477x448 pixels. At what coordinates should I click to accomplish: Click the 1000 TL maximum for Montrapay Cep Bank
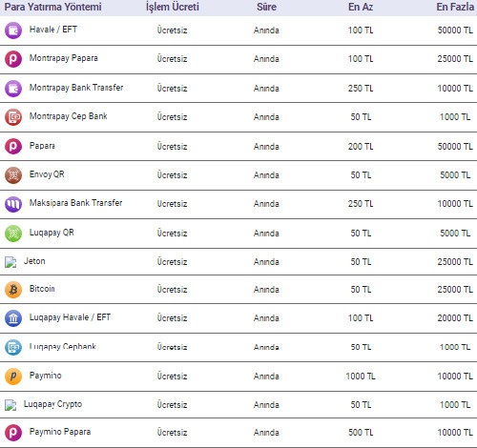point(455,117)
